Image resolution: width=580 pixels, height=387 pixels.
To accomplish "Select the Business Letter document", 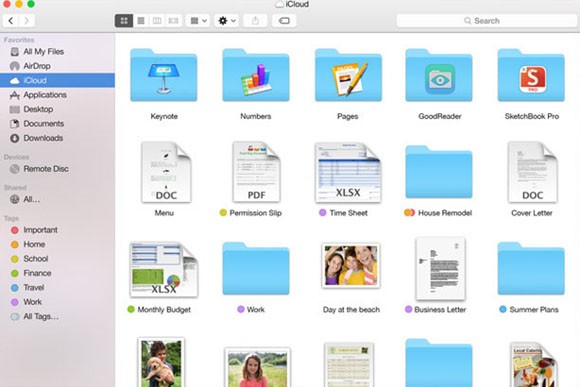I will (440, 269).
